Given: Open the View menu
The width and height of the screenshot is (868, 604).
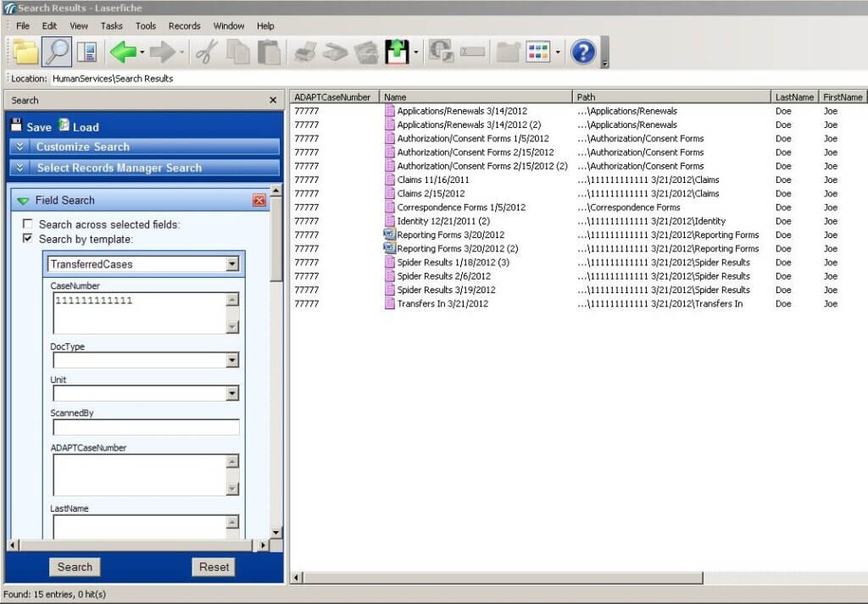Looking at the screenshot, I should point(79,26).
